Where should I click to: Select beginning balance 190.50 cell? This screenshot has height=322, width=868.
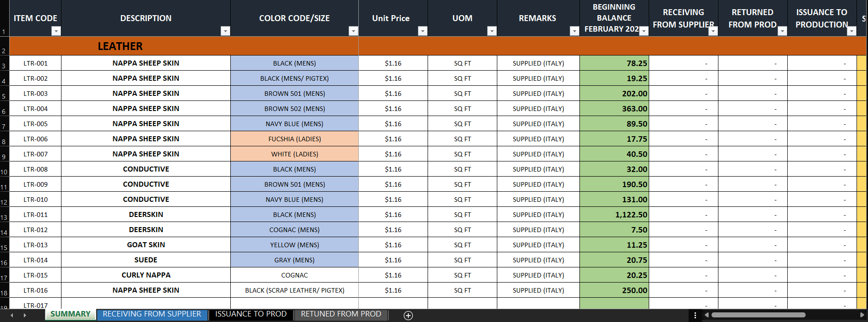click(614, 184)
